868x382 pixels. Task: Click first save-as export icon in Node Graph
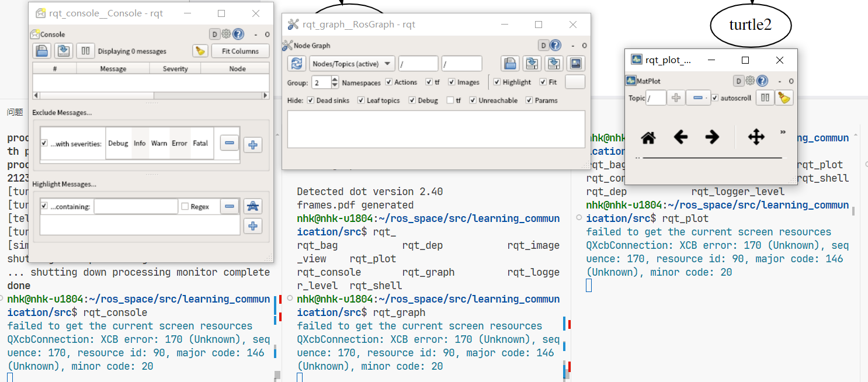[x=532, y=64]
